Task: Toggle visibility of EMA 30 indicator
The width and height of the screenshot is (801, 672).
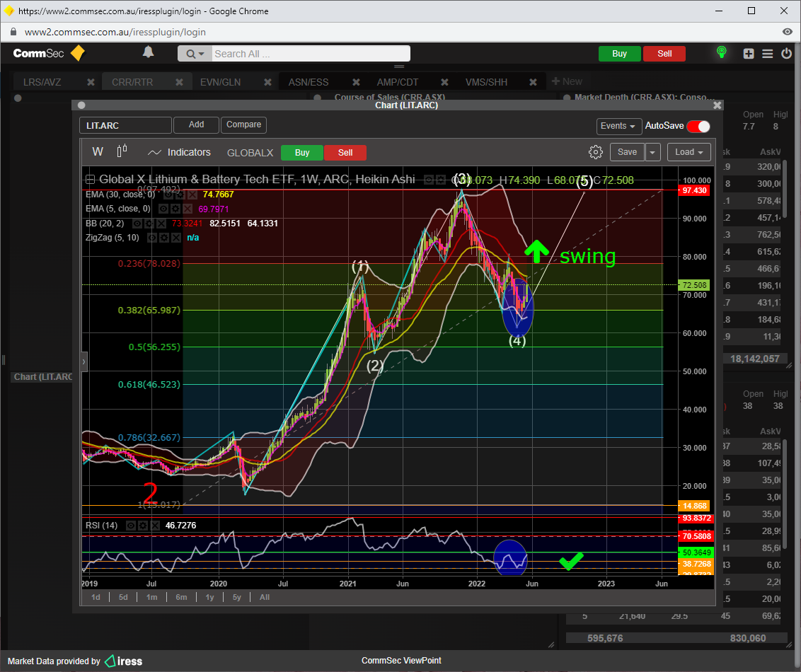Action: (168, 195)
